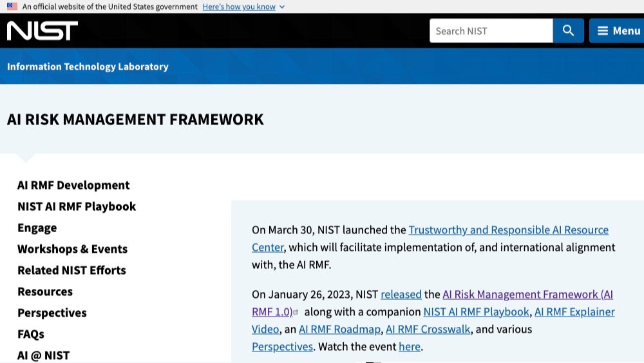This screenshot has width=644, height=363.
Task: Click the magnifying glass search button
Action: click(568, 31)
